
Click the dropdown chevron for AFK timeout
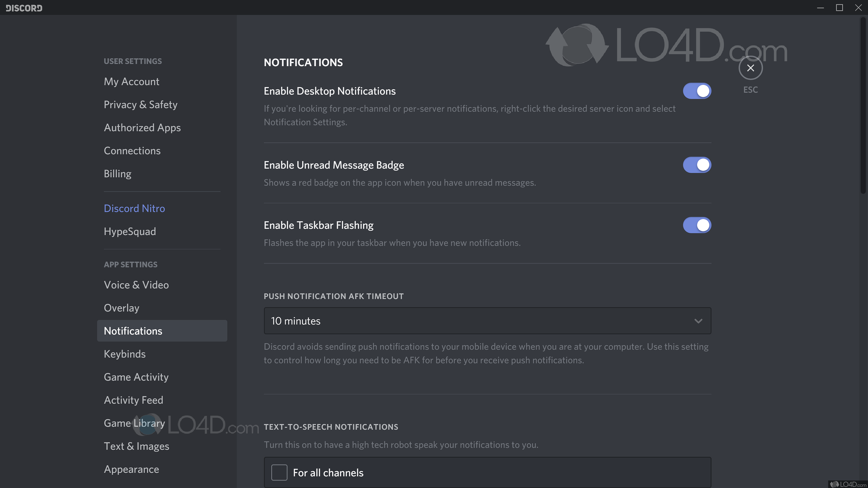(698, 321)
